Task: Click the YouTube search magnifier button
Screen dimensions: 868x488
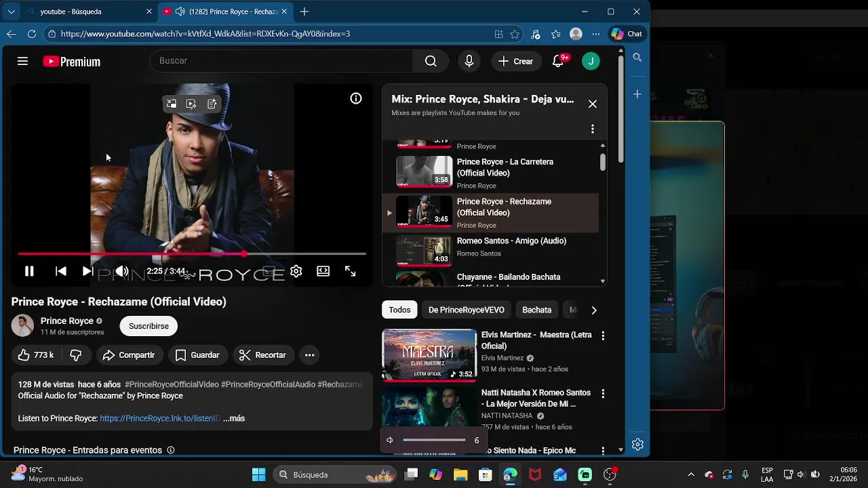Action: pyautogui.click(x=431, y=61)
